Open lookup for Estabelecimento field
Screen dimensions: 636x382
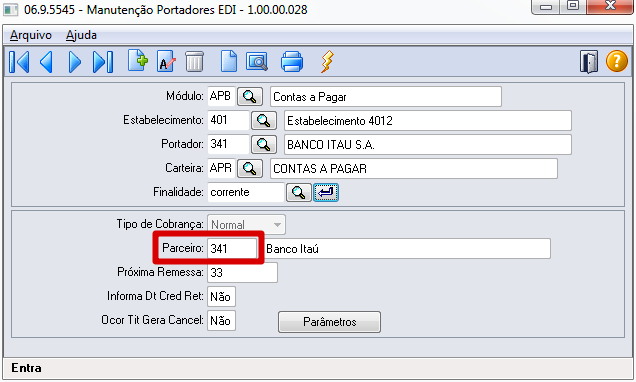click(264, 120)
